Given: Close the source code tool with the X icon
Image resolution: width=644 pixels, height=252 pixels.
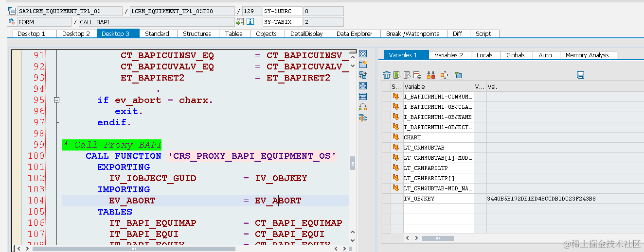Looking at the screenshot, I should [x=363, y=53].
